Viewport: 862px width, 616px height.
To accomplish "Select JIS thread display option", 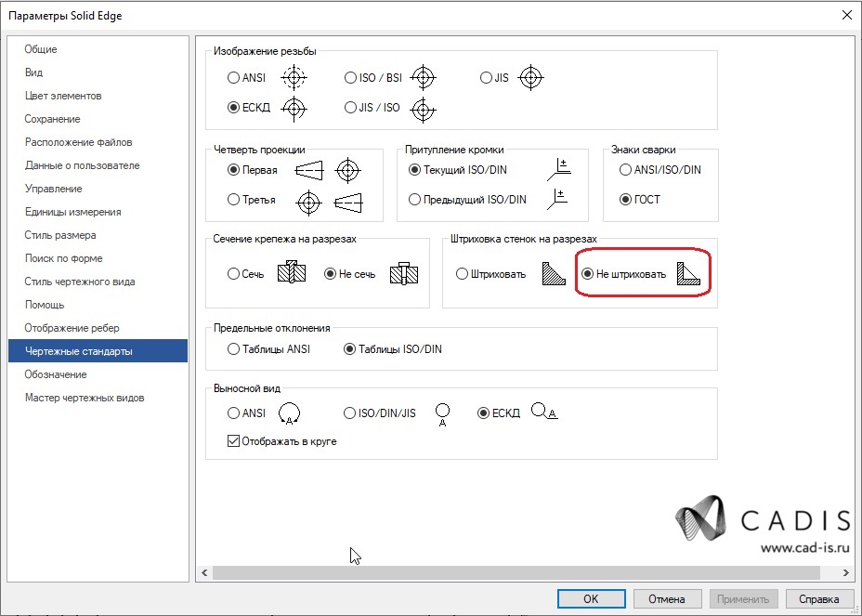I will pyautogui.click(x=486, y=77).
